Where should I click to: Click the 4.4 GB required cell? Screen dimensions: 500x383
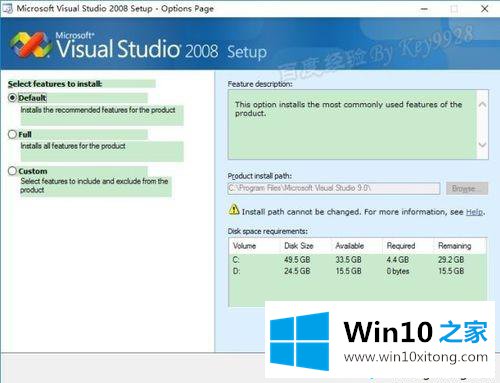[398, 260]
